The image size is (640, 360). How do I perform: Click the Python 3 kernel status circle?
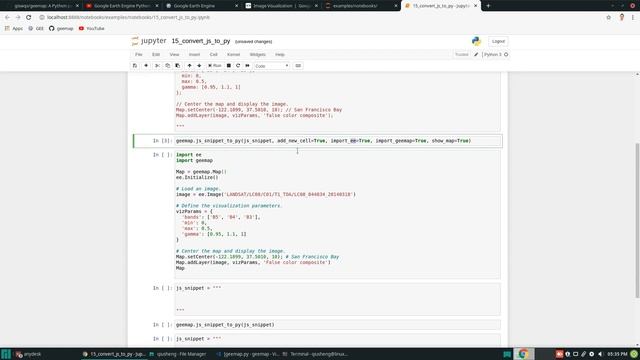pyautogui.click(x=506, y=54)
